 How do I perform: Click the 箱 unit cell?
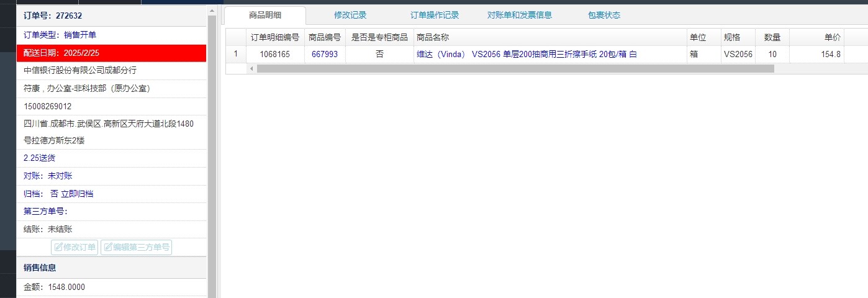[703, 54]
